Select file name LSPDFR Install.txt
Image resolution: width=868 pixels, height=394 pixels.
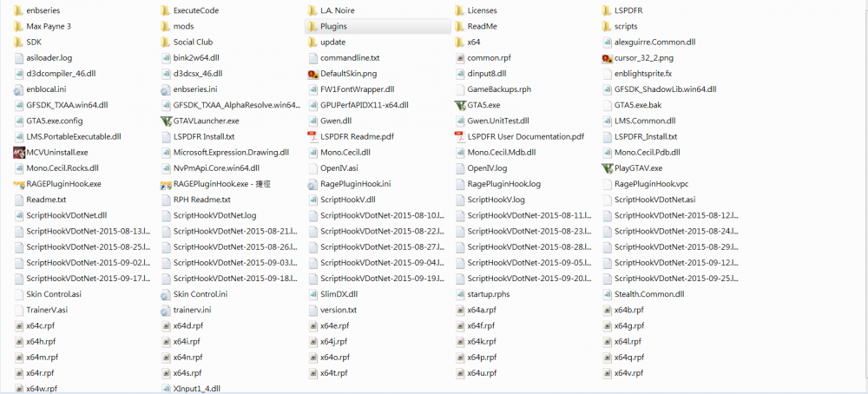204,136
